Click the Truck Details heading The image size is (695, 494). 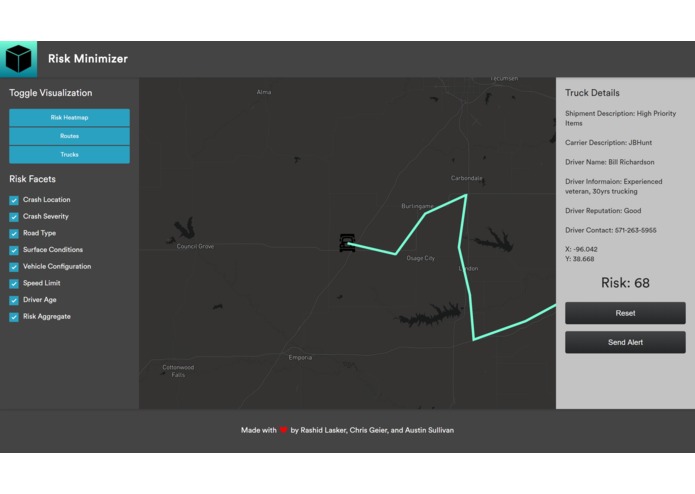pos(592,93)
